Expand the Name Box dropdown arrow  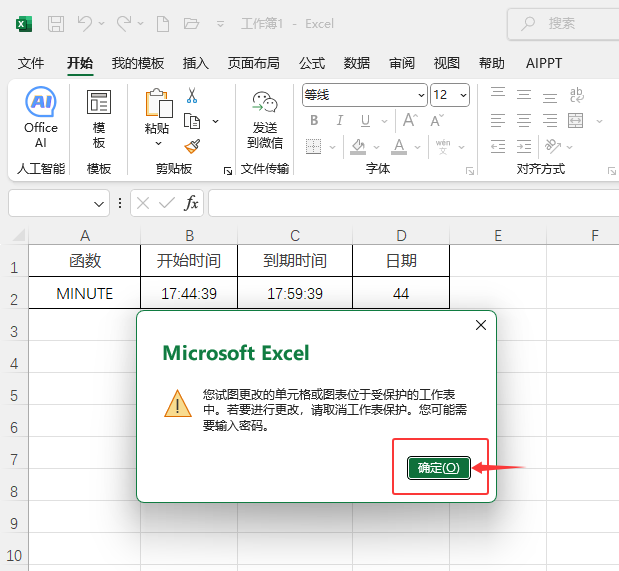pos(99,204)
